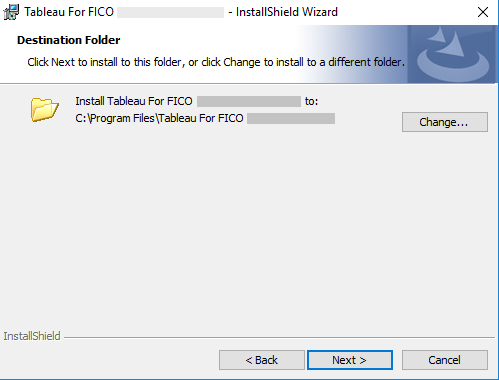Screen dimensions: 499x380
Task: Click the C:\Program Files install path text
Action: [x=159, y=118]
